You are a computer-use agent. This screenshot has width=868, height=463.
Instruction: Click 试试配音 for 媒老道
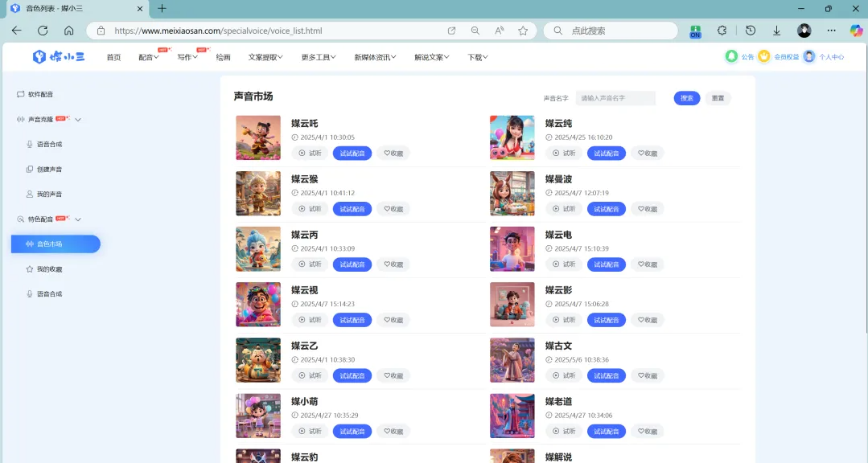coord(607,432)
